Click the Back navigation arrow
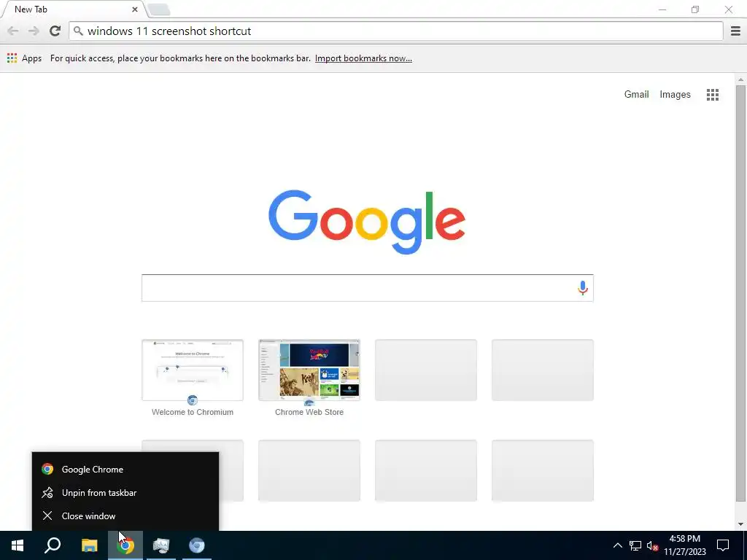Viewport: 747px width, 560px height. click(x=13, y=31)
